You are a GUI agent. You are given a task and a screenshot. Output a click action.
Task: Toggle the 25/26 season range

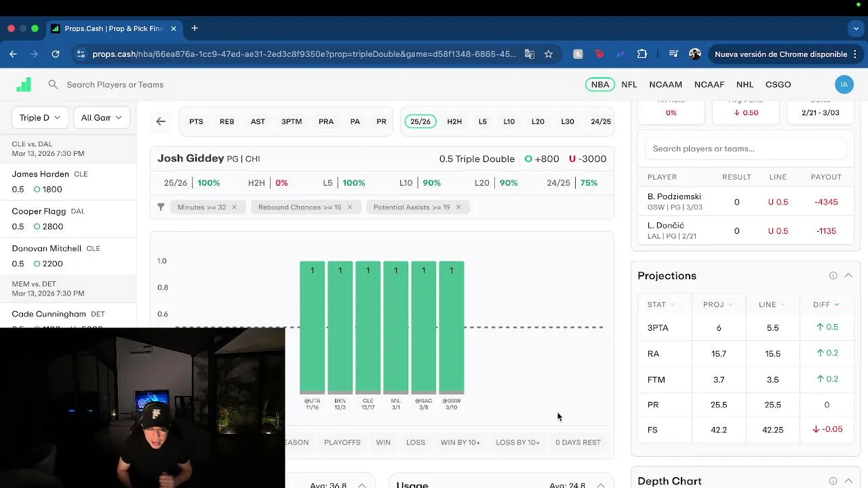420,121
